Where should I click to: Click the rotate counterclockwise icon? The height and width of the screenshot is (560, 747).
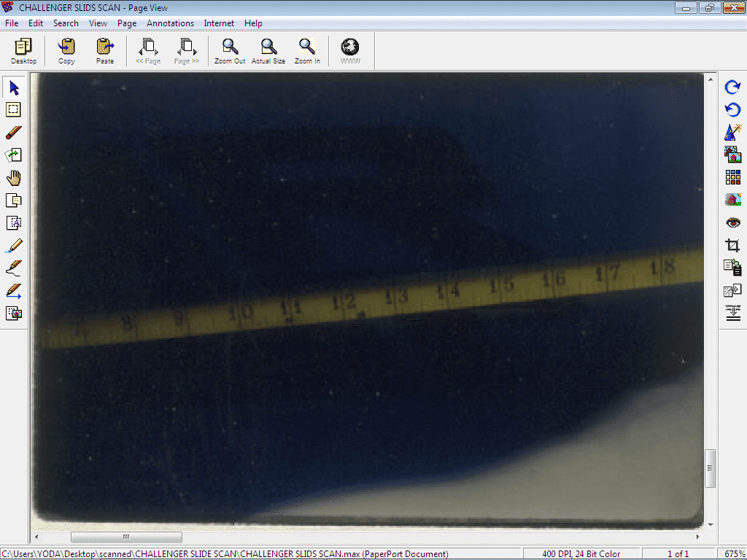[x=732, y=110]
